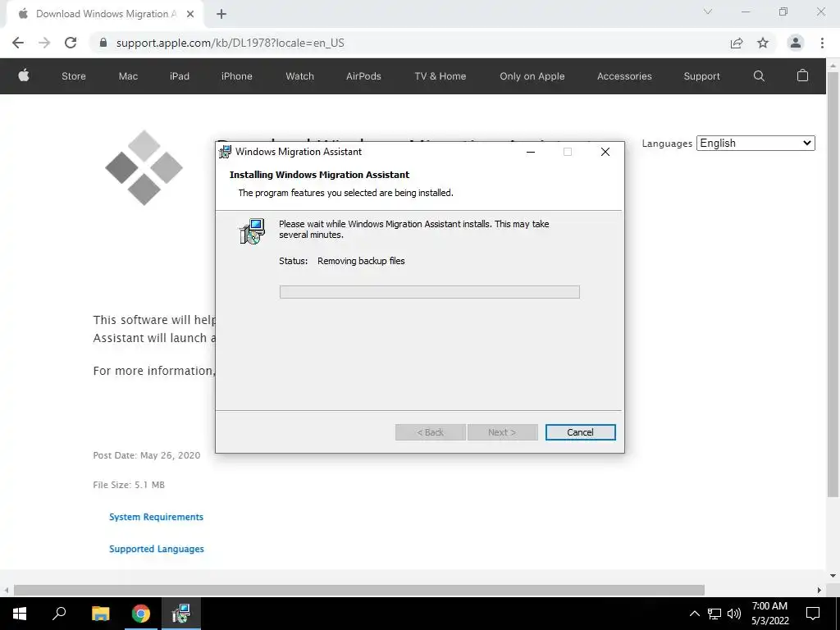Click the installation progress bar
Image resolution: width=840 pixels, height=630 pixels.
click(x=430, y=292)
